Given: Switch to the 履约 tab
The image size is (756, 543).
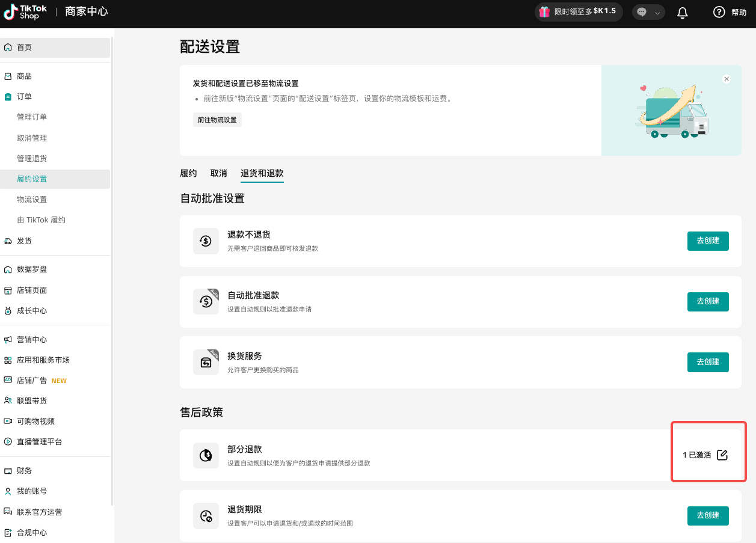Looking at the screenshot, I should click(x=188, y=173).
